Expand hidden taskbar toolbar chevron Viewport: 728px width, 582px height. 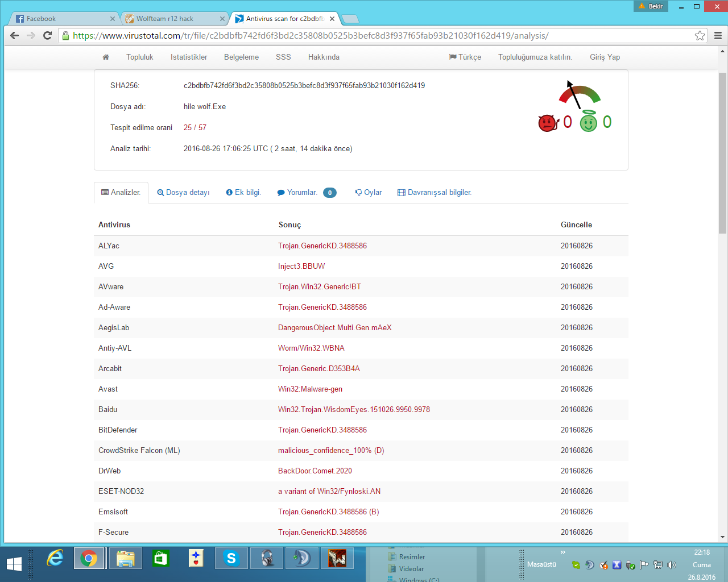coord(562,552)
